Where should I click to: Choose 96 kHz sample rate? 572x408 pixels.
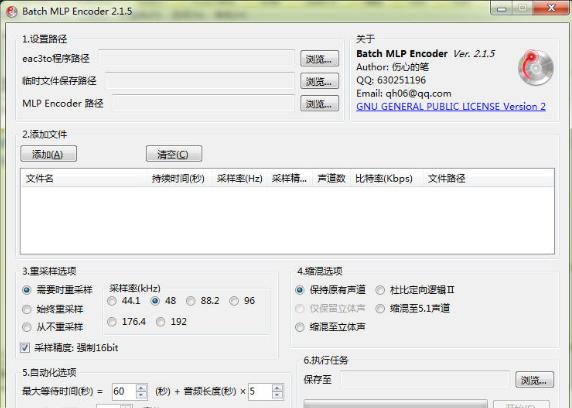242,301
